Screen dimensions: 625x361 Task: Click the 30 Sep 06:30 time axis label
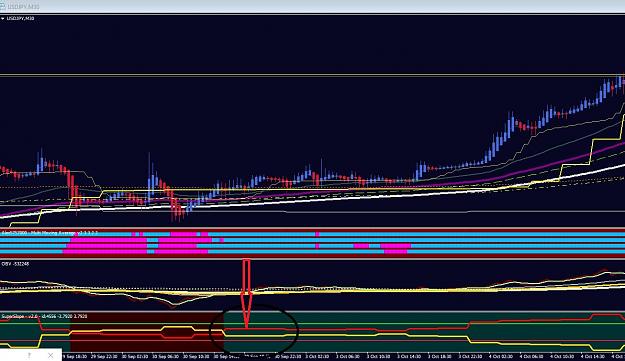coord(165,356)
